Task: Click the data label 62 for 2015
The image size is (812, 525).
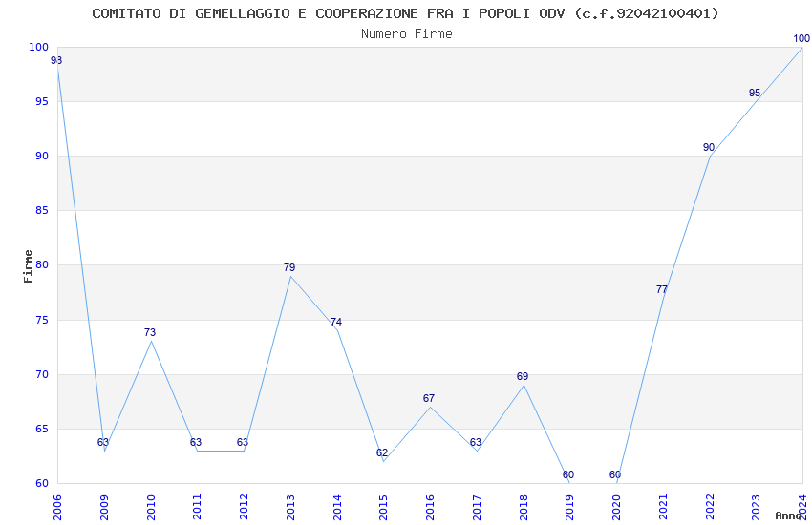Action: tap(382, 452)
